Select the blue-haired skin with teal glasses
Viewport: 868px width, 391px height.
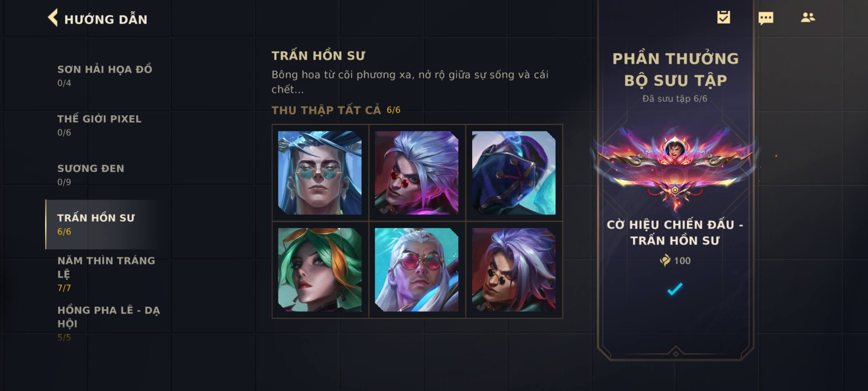[320, 173]
